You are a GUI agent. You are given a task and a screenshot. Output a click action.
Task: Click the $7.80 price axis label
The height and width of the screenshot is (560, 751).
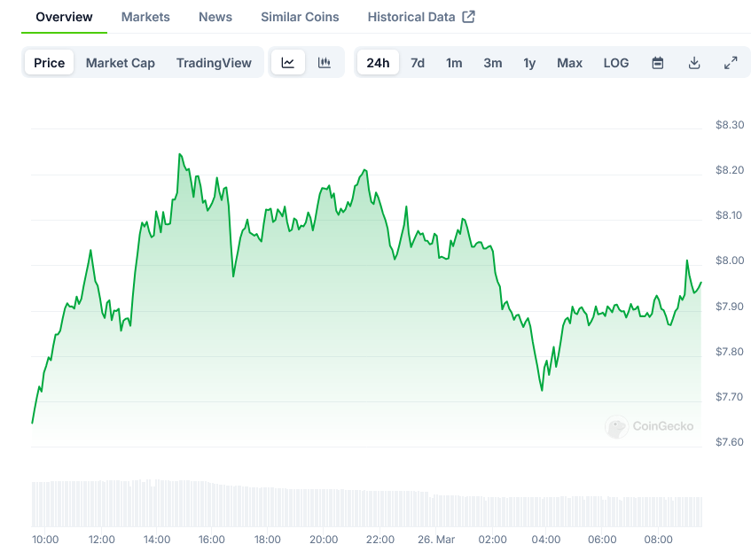(730, 352)
